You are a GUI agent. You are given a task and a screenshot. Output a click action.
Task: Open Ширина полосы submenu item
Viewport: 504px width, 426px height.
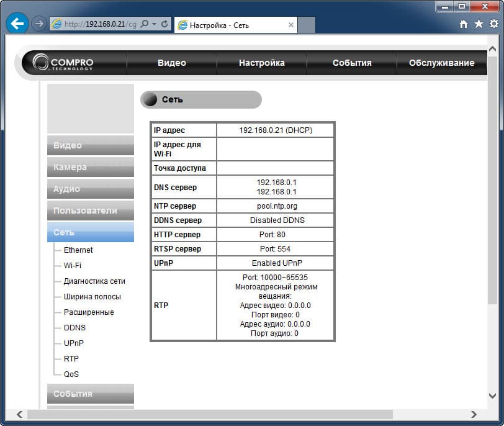pos(92,296)
